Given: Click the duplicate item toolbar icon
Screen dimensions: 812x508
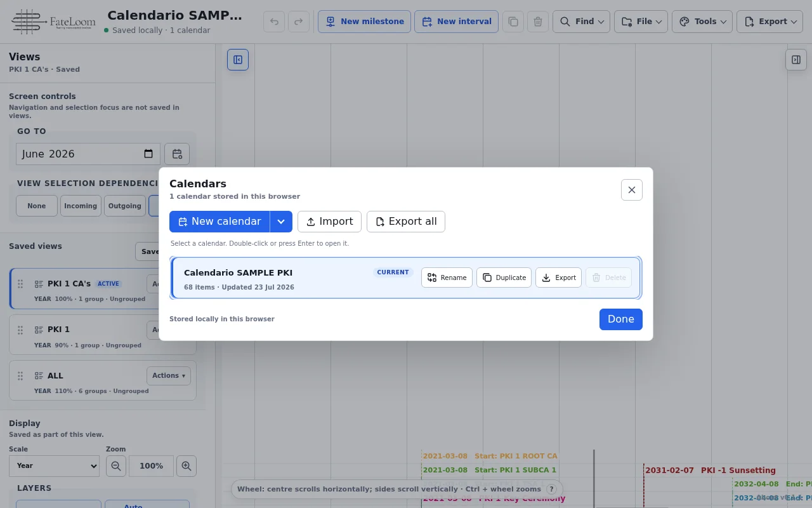Looking at the screenshot, I should click(513, 22).
